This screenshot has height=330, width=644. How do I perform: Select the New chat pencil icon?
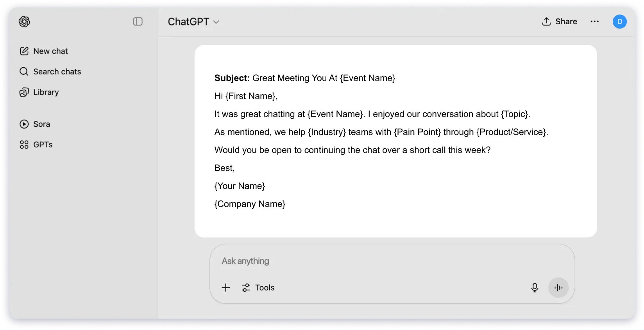click(x=24, y=50)
